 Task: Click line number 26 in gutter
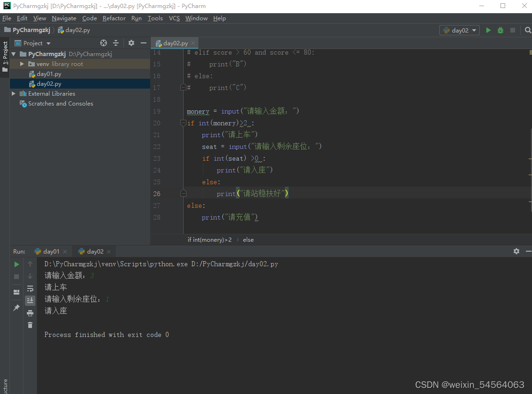(x=157, y=194)
